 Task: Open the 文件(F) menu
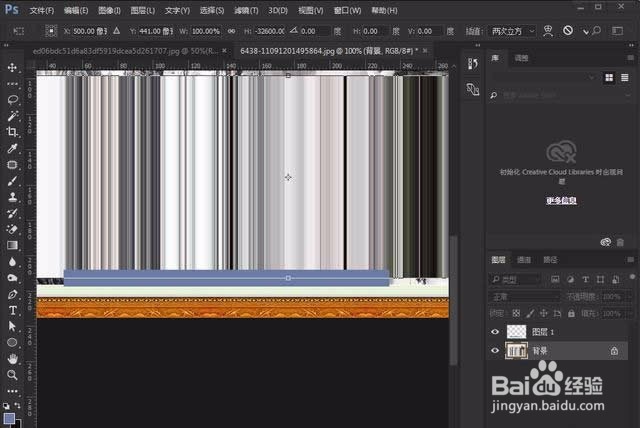point(42,11)
